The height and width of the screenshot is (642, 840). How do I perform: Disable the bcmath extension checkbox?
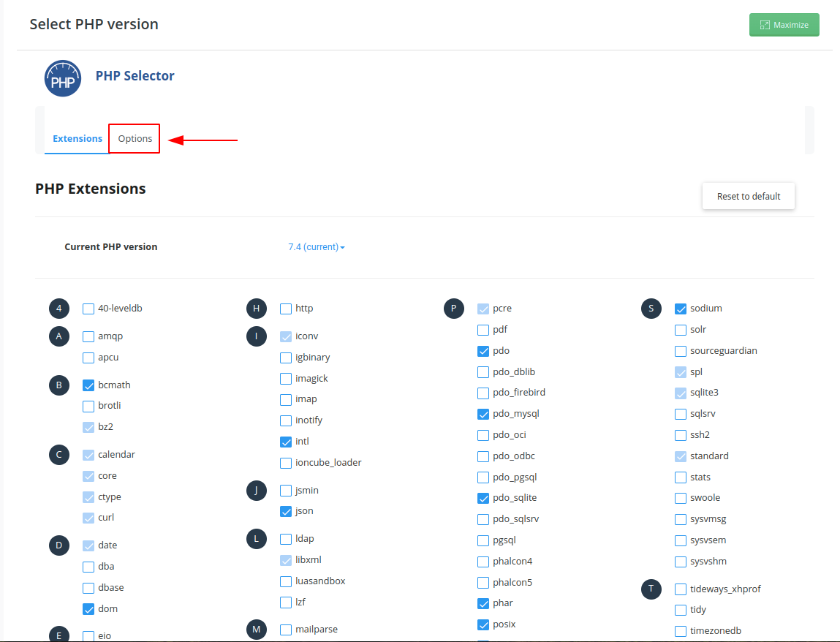[88, 385]
